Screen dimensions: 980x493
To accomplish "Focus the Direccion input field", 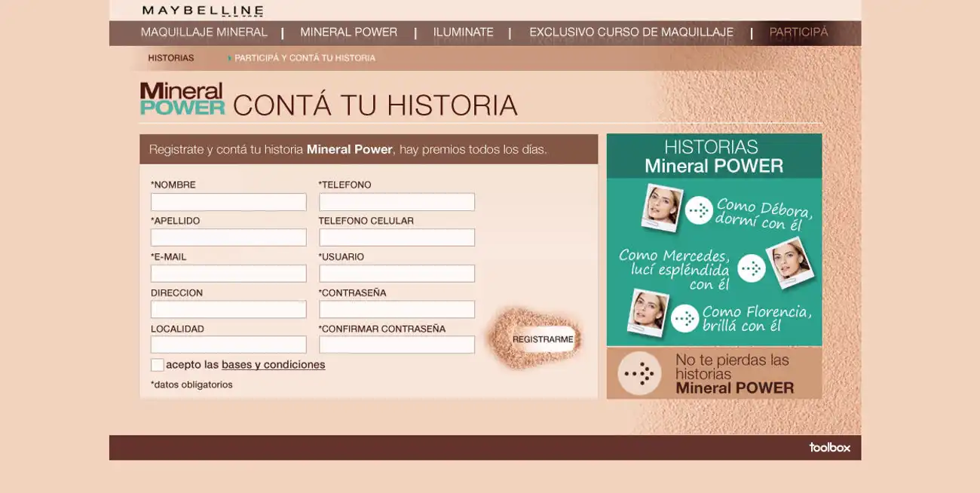I will pyautogui.click(x=228, y=309).
